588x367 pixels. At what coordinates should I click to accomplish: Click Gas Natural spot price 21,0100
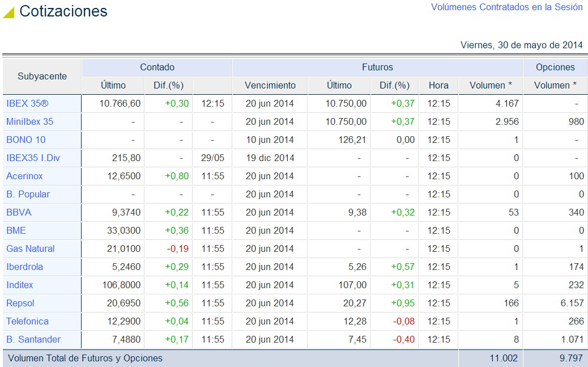click(123, 248)
